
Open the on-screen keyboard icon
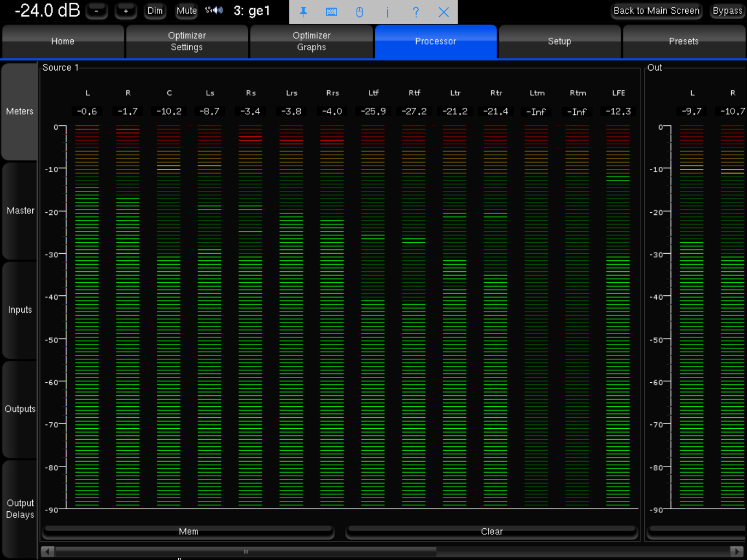tap(331, 12)
